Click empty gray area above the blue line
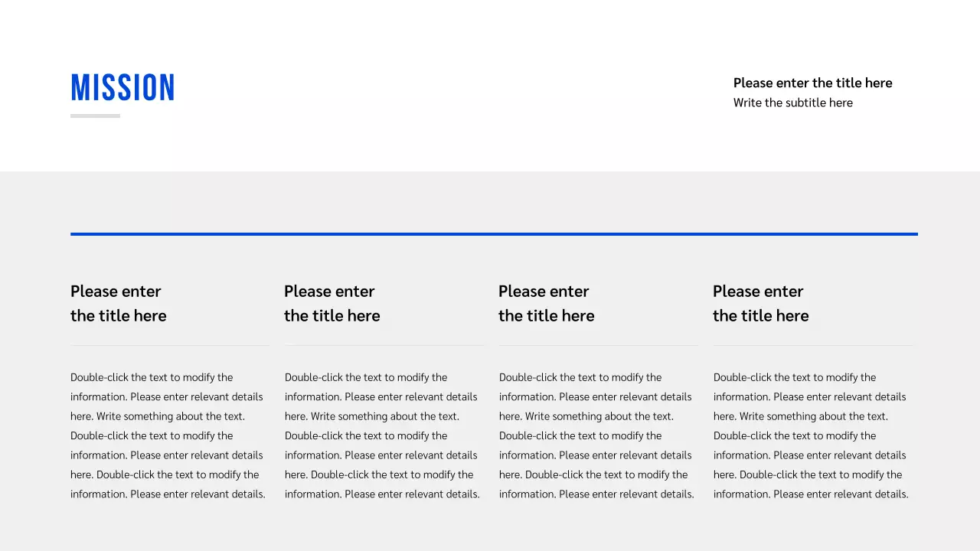Viewport: 980px width, 551px height. (490, 201)
